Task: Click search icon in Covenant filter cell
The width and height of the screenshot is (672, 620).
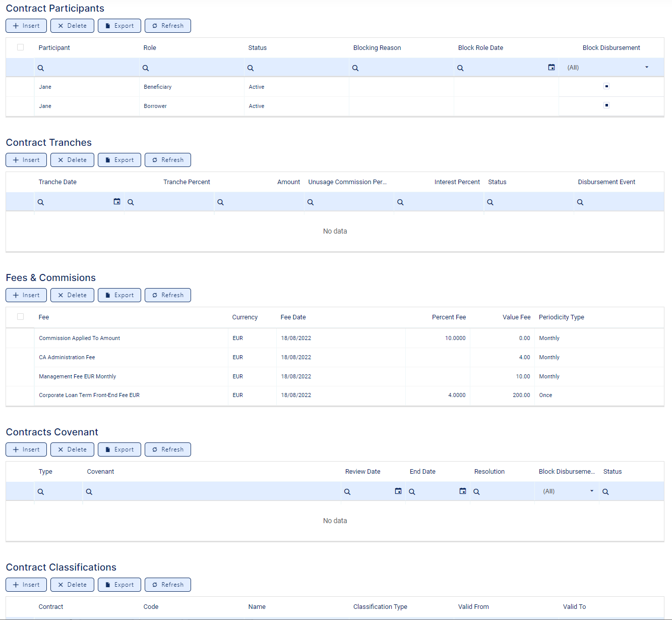Action: point(89,492)
